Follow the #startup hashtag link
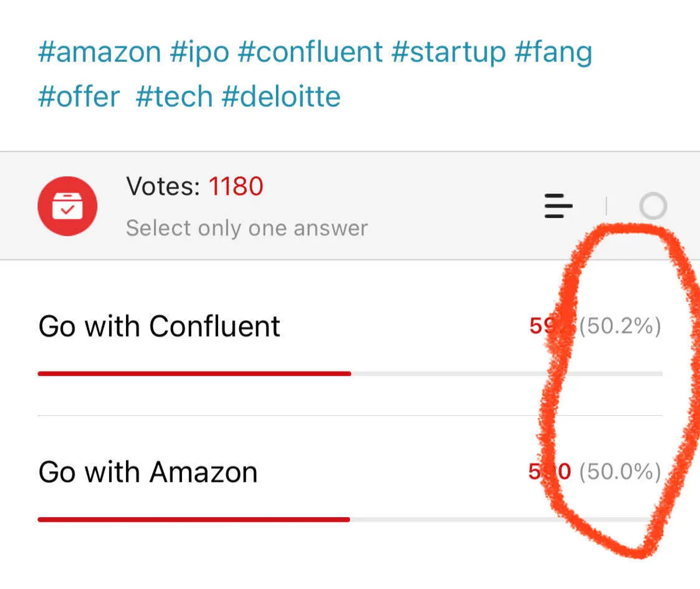This screenshot has height=589, width=700. click(449, 52)
